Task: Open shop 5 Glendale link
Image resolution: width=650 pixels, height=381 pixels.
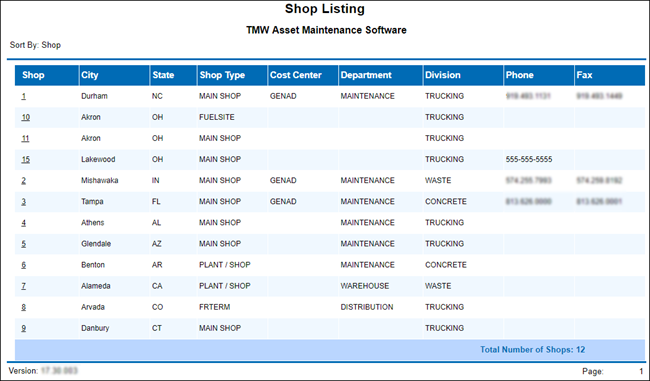Action: pos(24,244)
